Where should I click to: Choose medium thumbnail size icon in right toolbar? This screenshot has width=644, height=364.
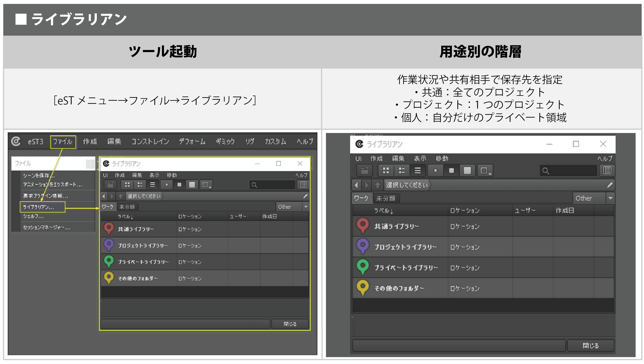pos(451,171)
